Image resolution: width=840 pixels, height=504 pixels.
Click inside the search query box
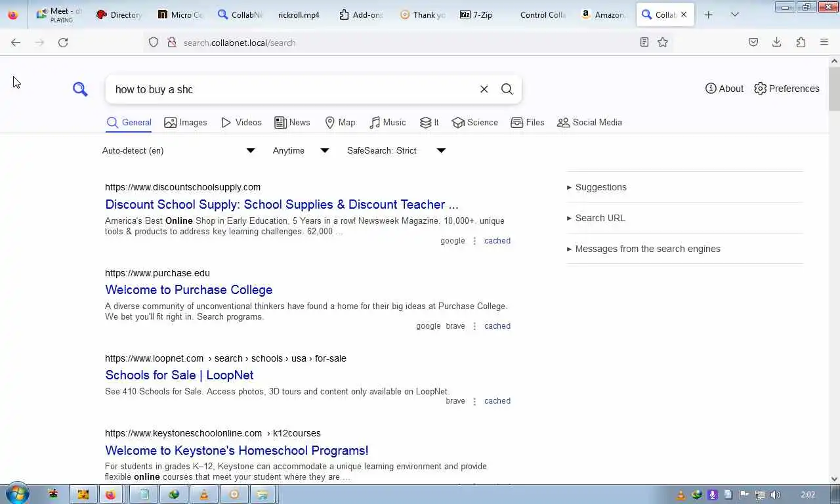pos(292,89)
